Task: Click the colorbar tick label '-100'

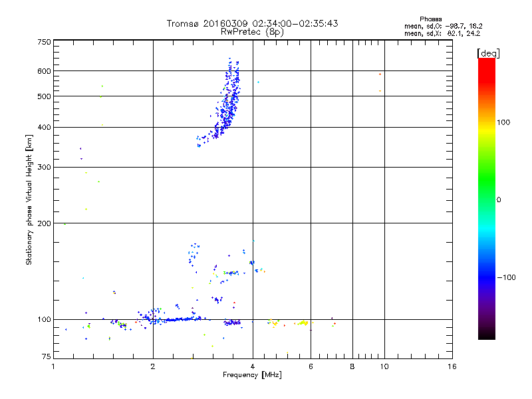Action: 506,277
